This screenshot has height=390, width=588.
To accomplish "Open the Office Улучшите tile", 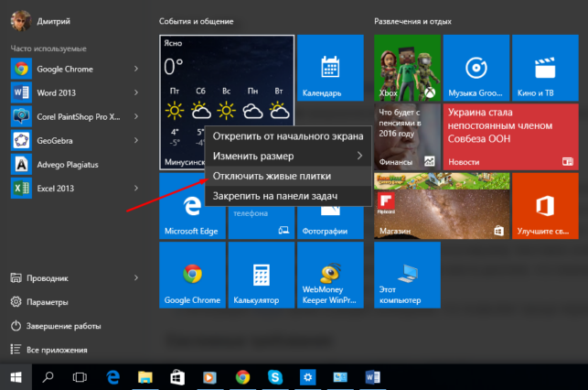I will (x=545, y=206).
